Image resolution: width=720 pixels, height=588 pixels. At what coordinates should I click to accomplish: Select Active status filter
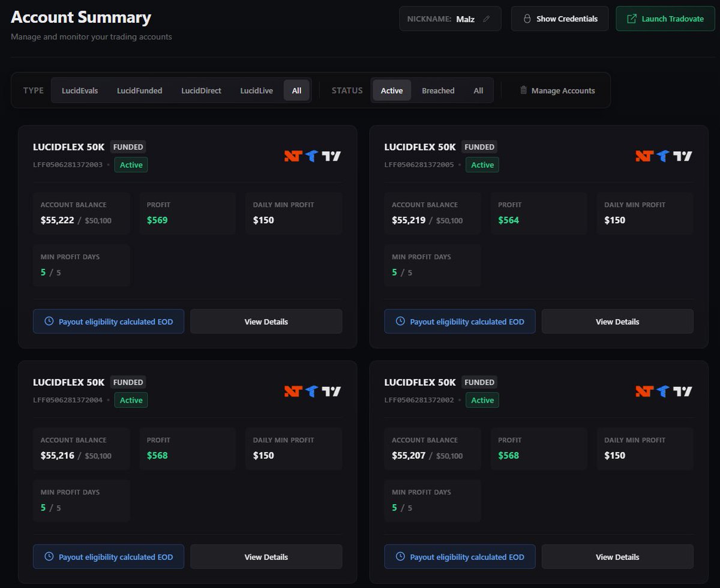click(x=392, y=91)
